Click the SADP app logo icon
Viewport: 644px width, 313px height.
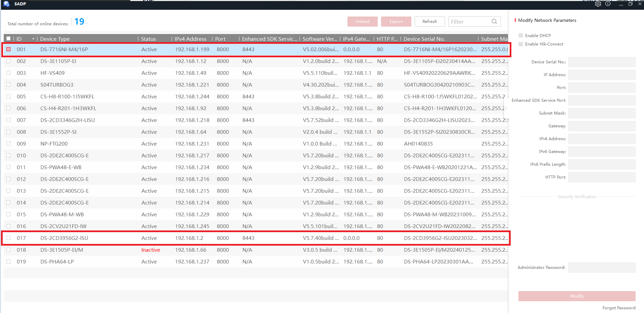pos(6,4)
